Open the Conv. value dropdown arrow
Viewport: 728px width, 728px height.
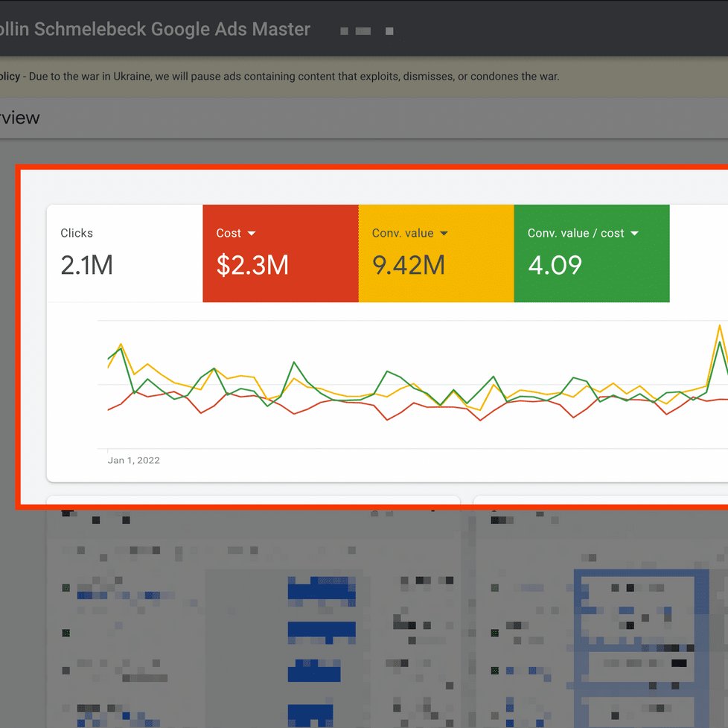(x=444, y=233)
